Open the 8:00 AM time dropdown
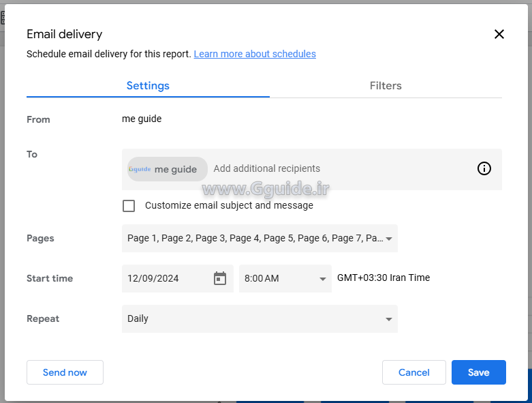 click(279, 278)
